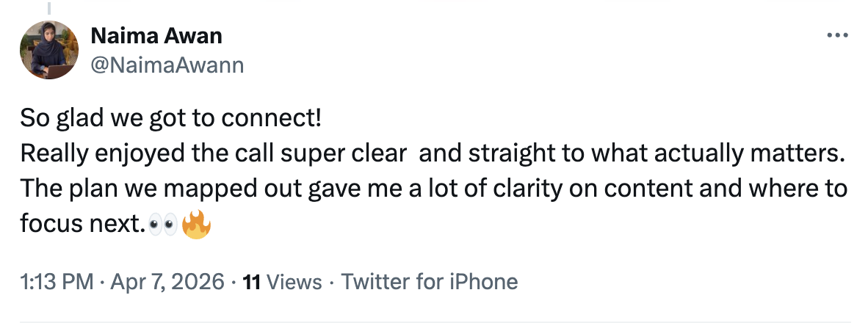Click the "So glad we got to connect!" line

[x=170, y=118]
